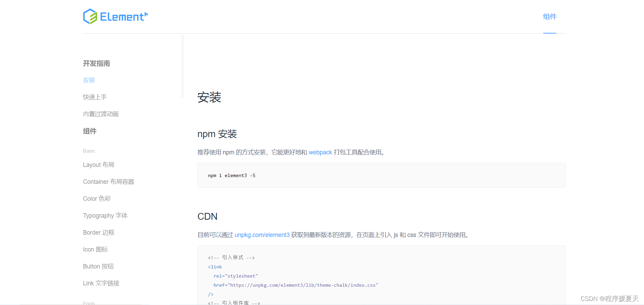Go to Layout 布局 component page
644x305 pixels.
(x=99, y=165)
